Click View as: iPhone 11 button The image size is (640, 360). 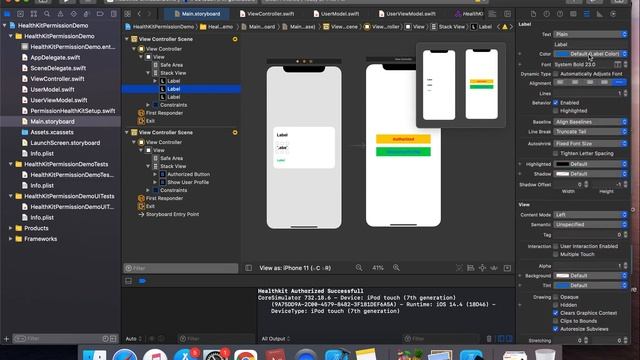point(295,268)
